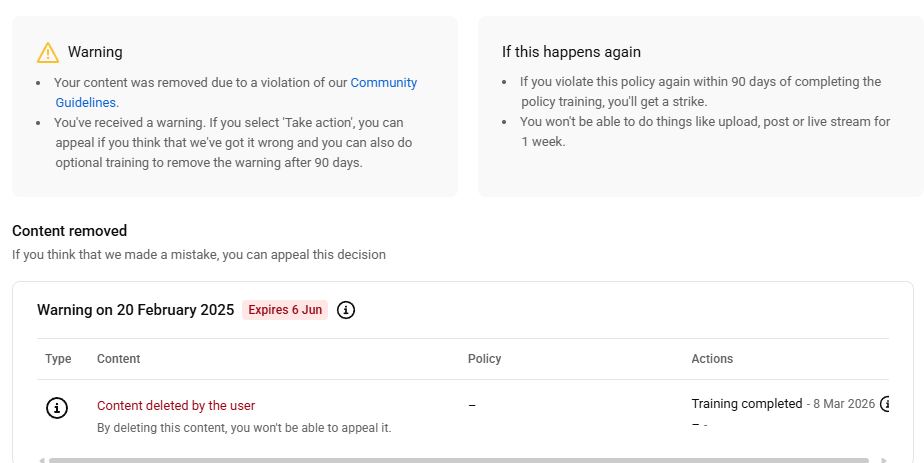This screenshot has width=924, height=463.
Task: Click the yellow warning triangle icon
Action: coord(48,52)
